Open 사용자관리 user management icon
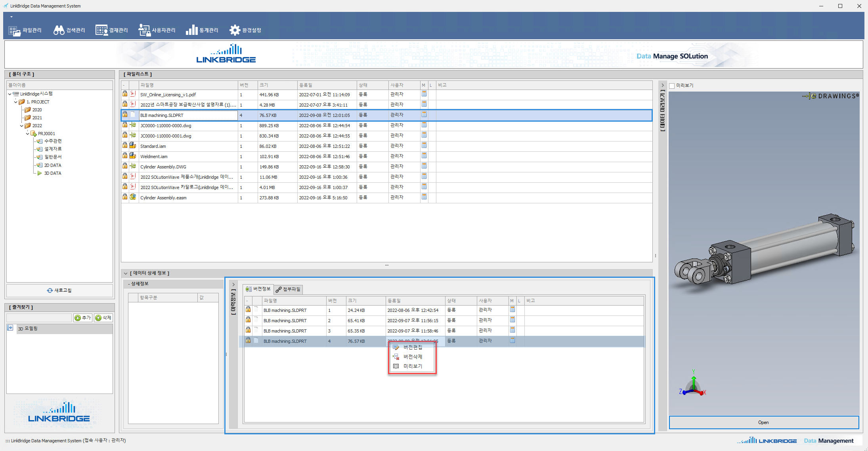The image size is (868, 451). coord(144,31)
